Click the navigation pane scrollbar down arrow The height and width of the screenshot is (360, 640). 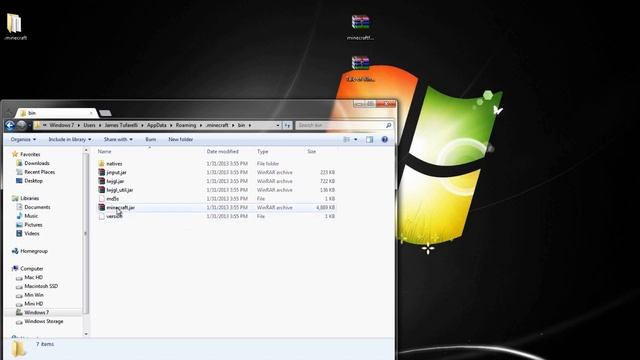click(86, 334)
